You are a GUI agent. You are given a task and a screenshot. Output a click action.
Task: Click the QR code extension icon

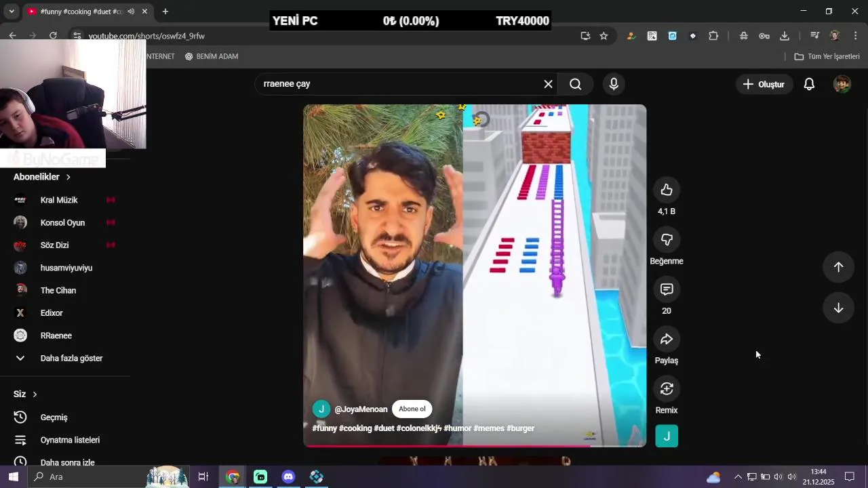[x=652, y=36]
